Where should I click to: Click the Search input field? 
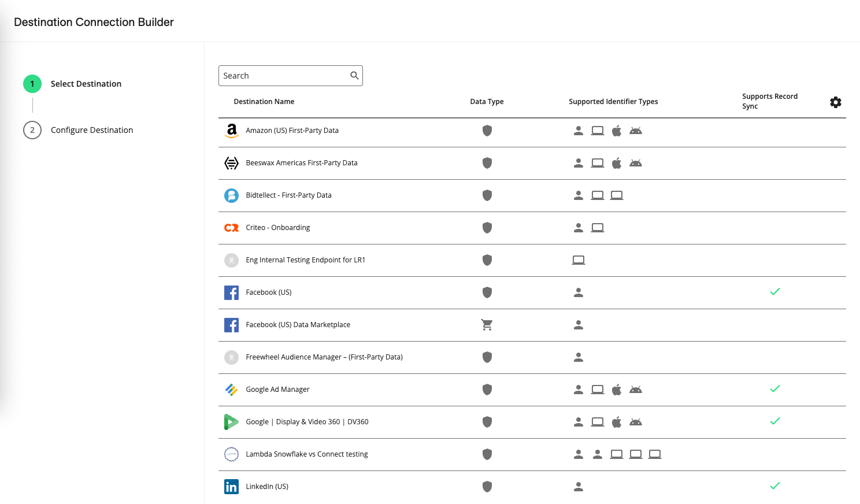283,76
